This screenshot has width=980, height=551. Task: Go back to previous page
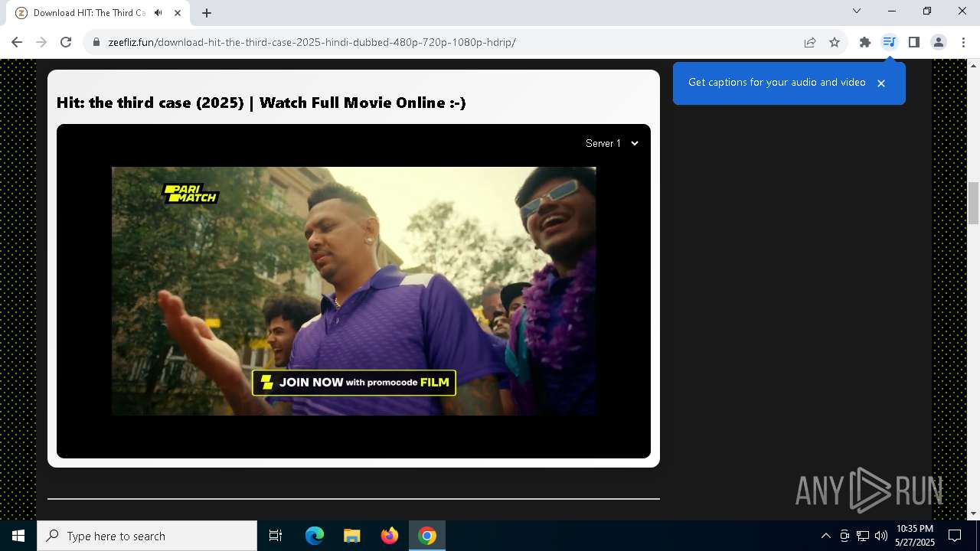click(x=17, y=42)
